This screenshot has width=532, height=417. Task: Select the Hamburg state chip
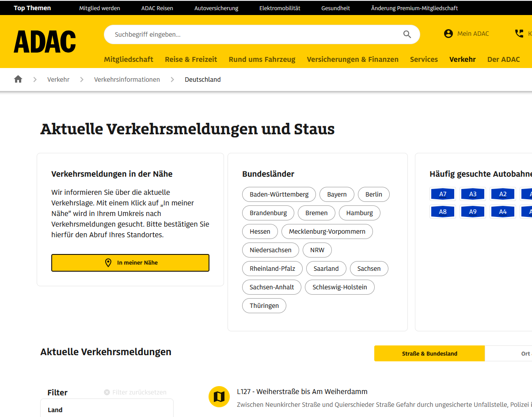359,213
